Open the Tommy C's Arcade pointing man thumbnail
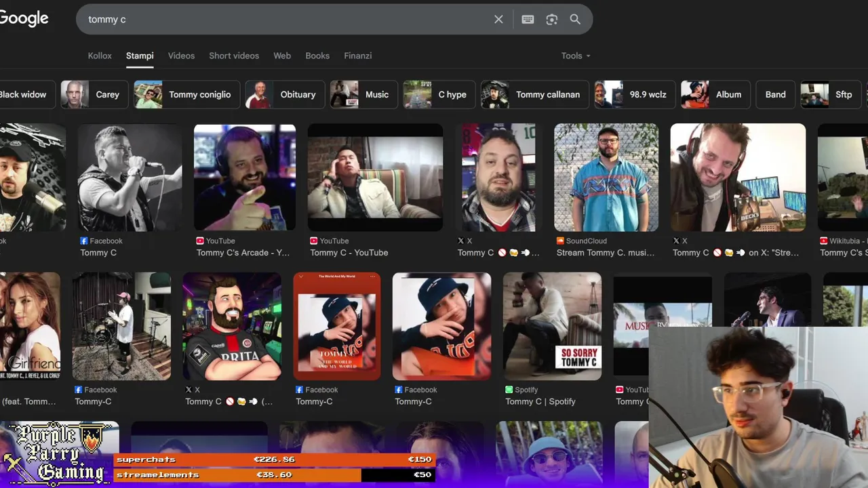The width and height of the screenshot is (868, 488). coord(245,178)
